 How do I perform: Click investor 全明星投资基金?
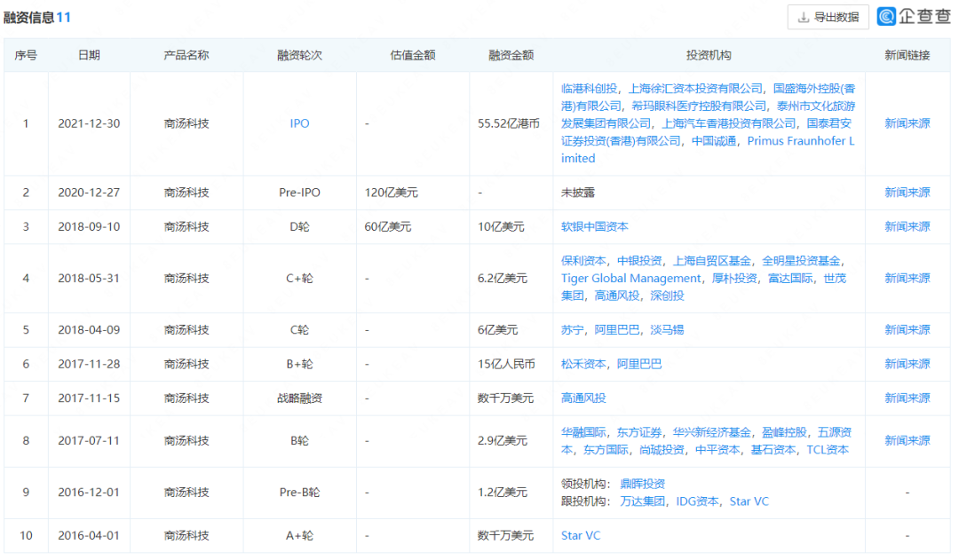[801, 261]
